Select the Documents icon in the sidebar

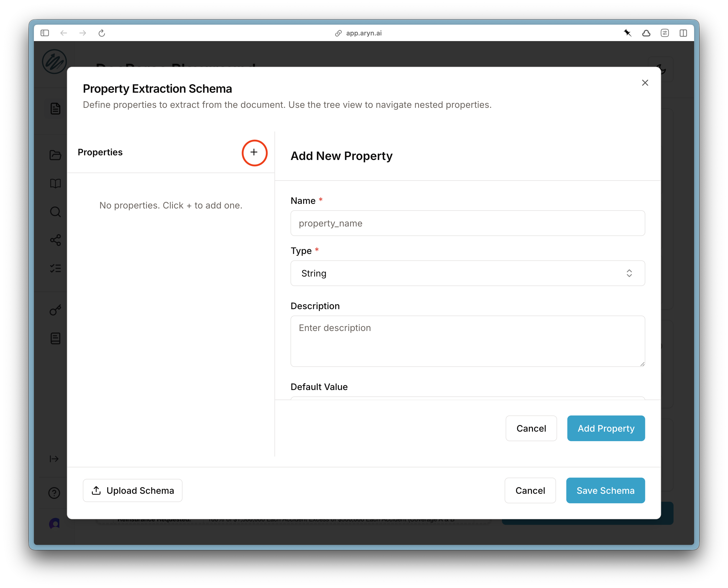tap(55, 108)
